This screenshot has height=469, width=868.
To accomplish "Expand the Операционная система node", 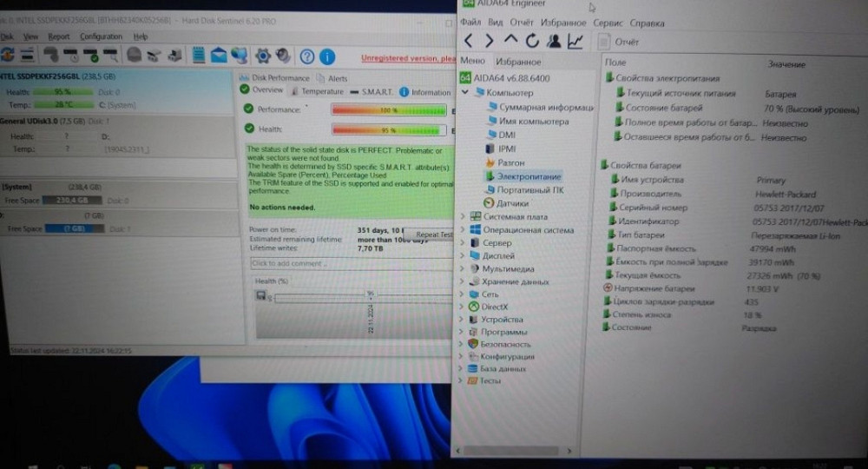I will 463,230.
